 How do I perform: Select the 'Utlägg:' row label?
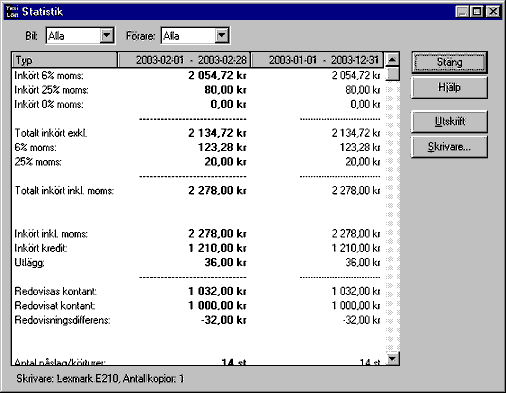coord(29,262)
